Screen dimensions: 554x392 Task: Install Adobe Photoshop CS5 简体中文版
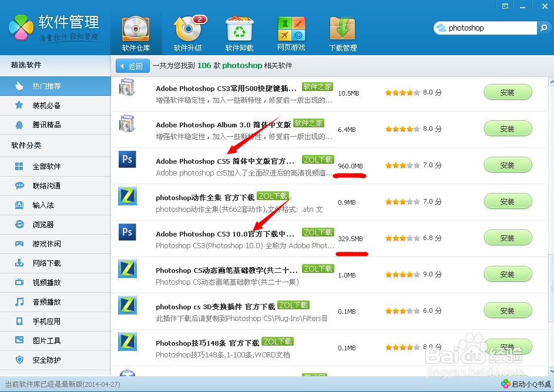[x=508, y=165]
